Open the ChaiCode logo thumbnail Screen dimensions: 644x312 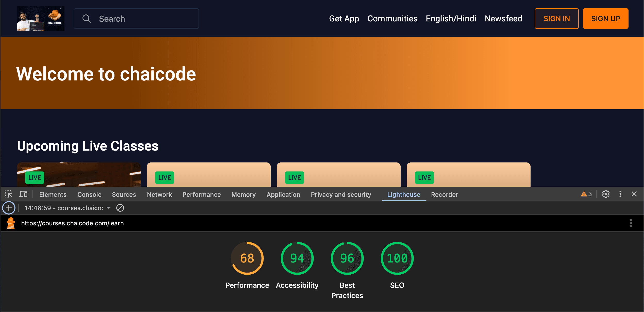pyautogui.click(x=41, y=18)
